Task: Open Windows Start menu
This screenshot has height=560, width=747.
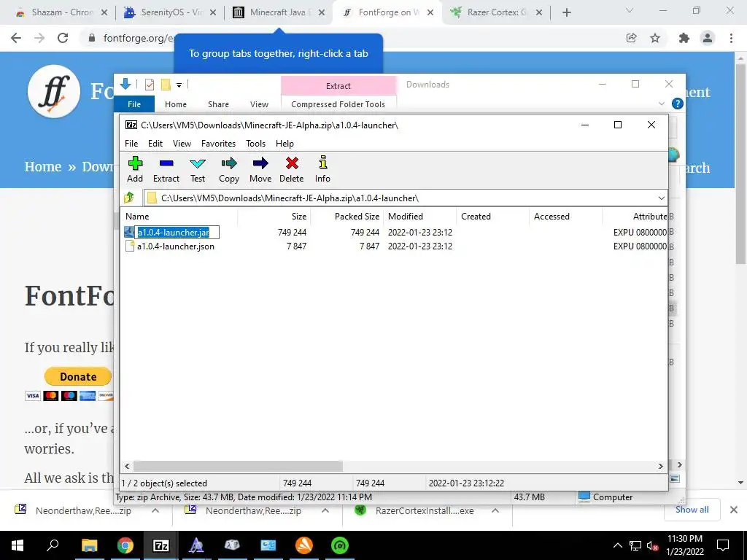Action: click(x=18, y=545)
